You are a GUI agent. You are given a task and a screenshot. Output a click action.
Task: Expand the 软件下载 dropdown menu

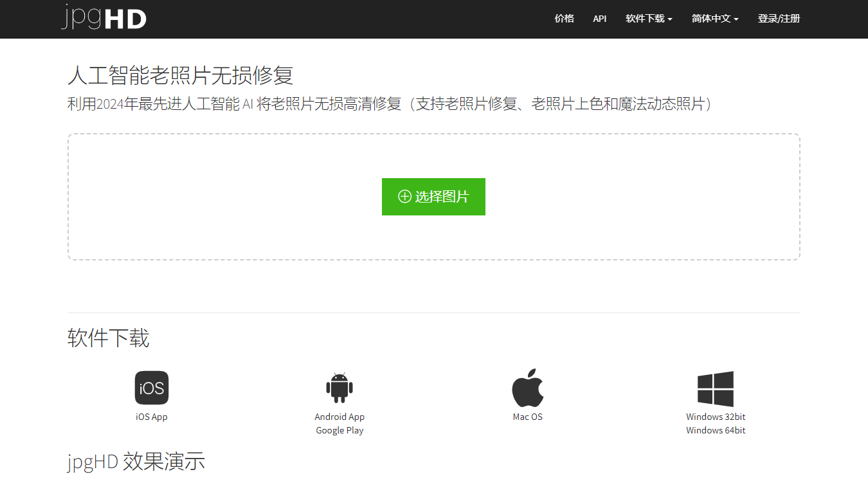(649, 19)
